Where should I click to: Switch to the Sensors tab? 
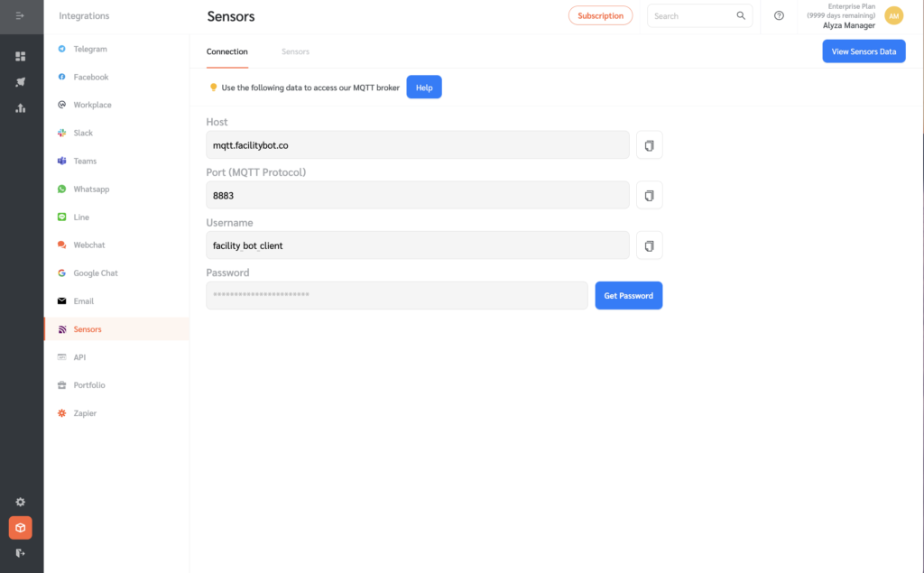[x=295, y=51]
